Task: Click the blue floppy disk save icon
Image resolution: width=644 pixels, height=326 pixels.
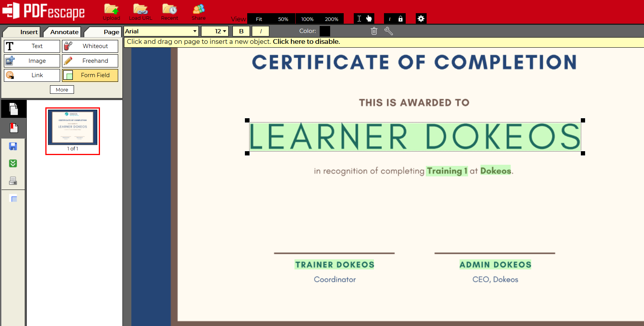Action: (x=13, y=146)
